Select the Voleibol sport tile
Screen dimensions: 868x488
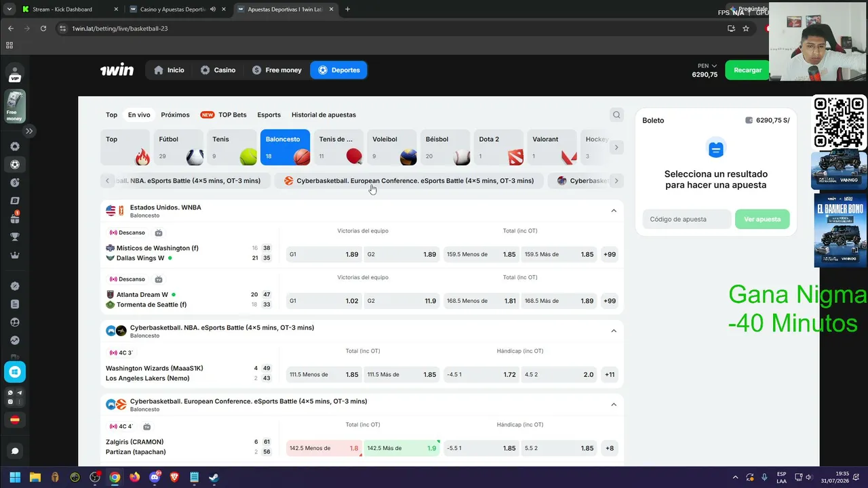pos(392,147)
